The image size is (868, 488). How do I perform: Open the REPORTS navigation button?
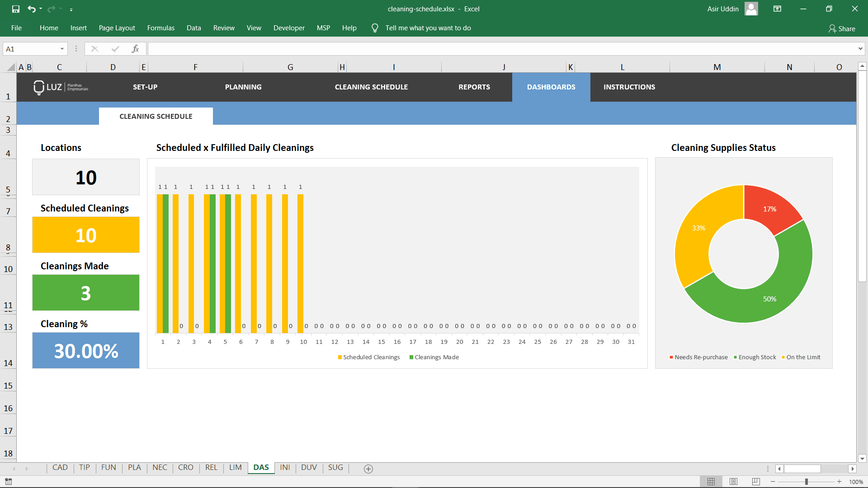474,87
